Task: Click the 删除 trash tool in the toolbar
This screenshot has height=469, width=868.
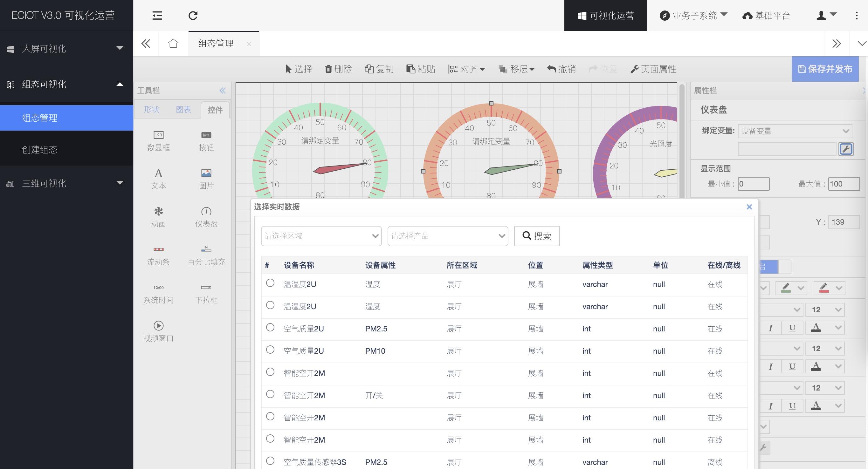Action: coord(338,69)
